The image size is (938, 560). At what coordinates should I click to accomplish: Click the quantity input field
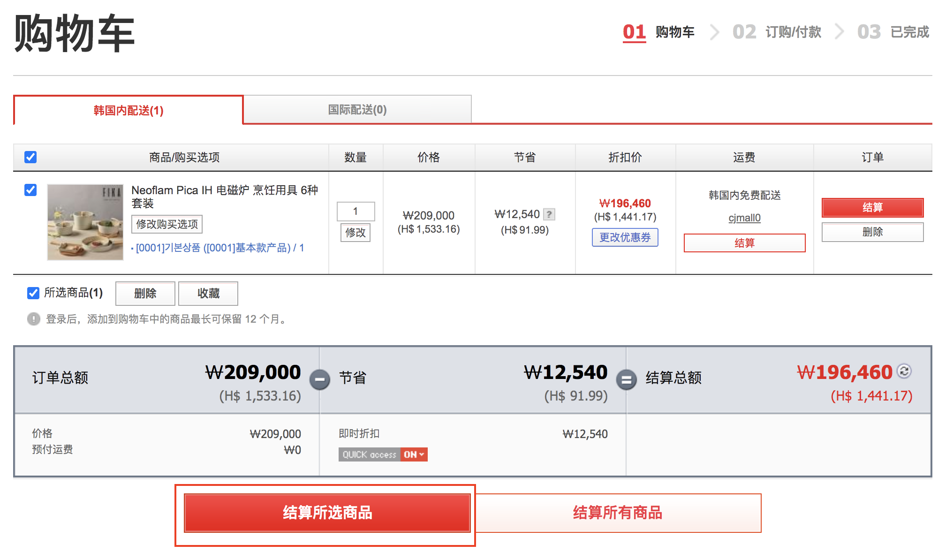tap(356, 212)
